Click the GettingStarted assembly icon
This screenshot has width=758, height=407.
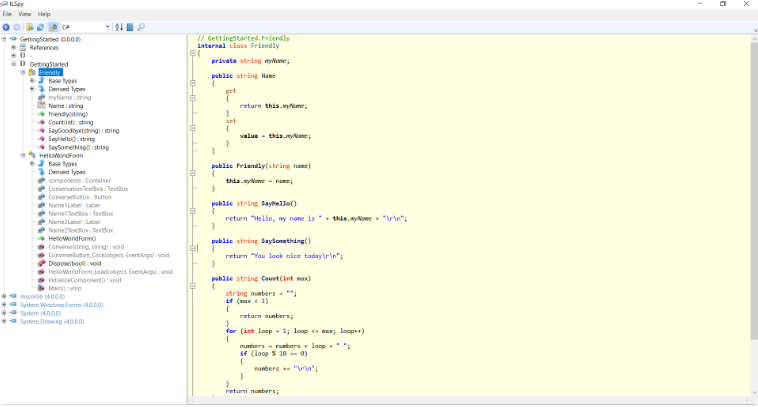pyautogui.click(x=13, y=39)
